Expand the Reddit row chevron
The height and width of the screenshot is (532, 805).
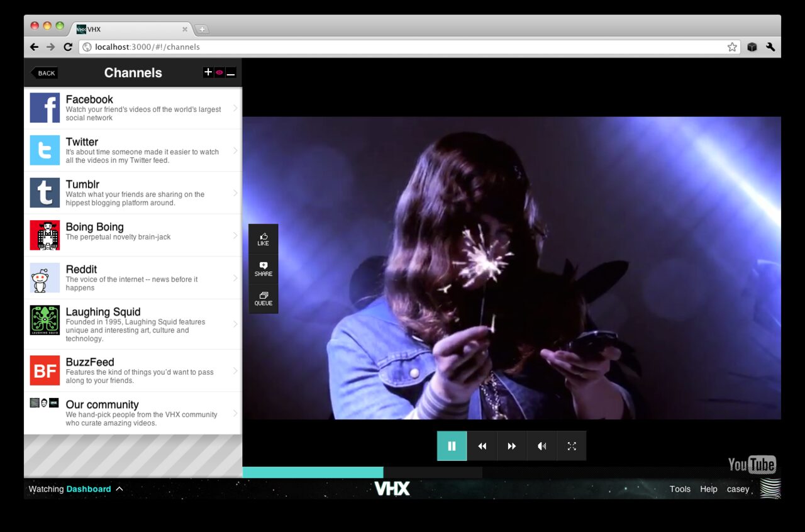point(235,278)
